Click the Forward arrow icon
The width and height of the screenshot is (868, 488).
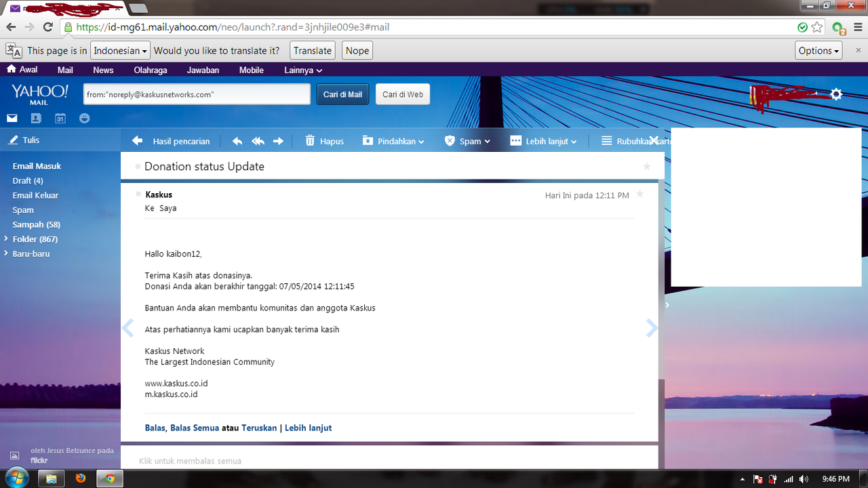pyautogui.click(x=278, y=141)
